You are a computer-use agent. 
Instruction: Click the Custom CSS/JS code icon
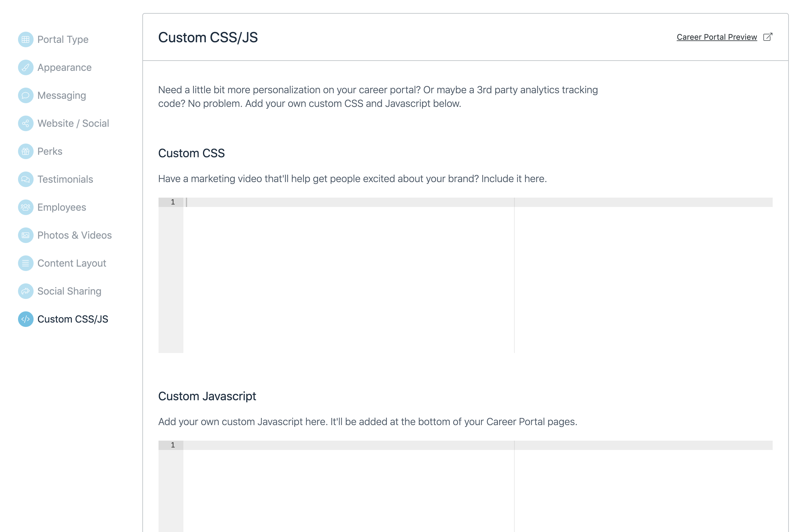pos(25,319)
